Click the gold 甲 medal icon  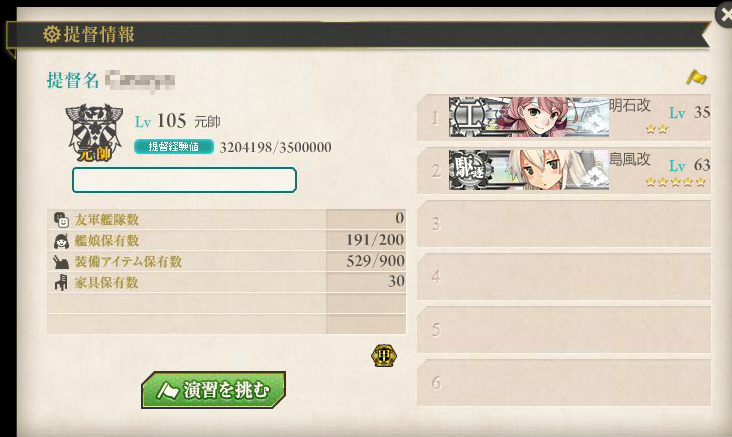(384, 356)
